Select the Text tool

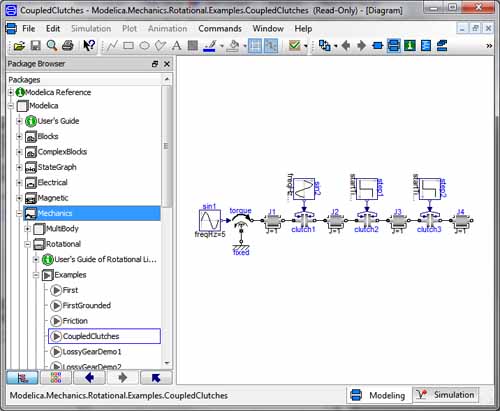pyautogui.click(x=176, y=46)
